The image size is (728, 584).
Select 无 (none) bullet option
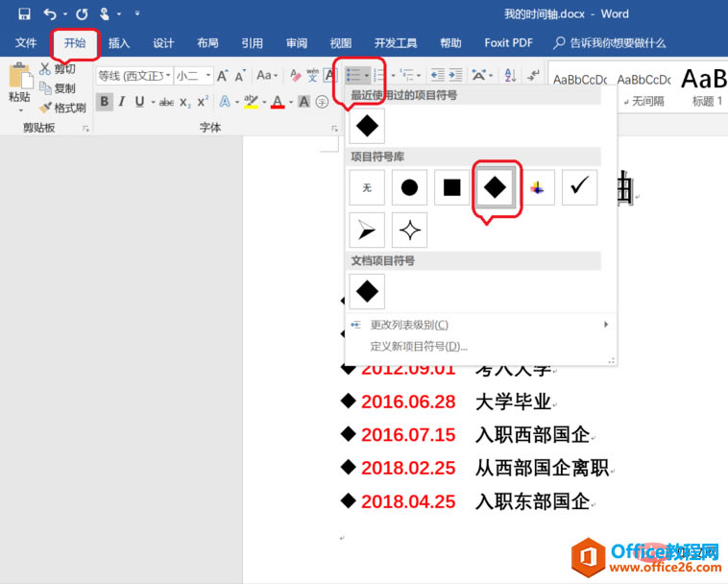click(x=367, y=187)
